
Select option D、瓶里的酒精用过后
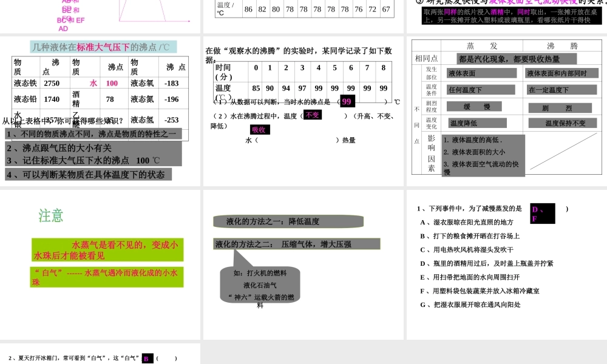coord(487,264)
